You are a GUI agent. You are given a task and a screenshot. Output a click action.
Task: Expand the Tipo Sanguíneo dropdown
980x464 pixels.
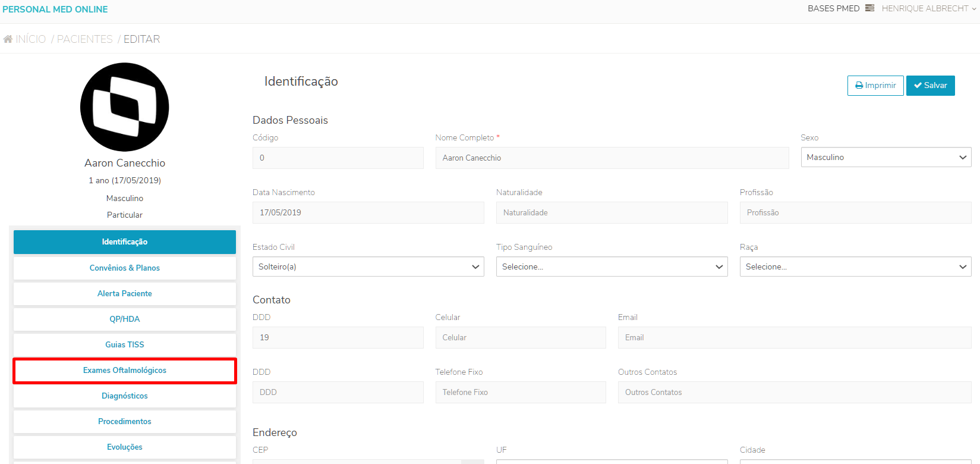[612, 267]
